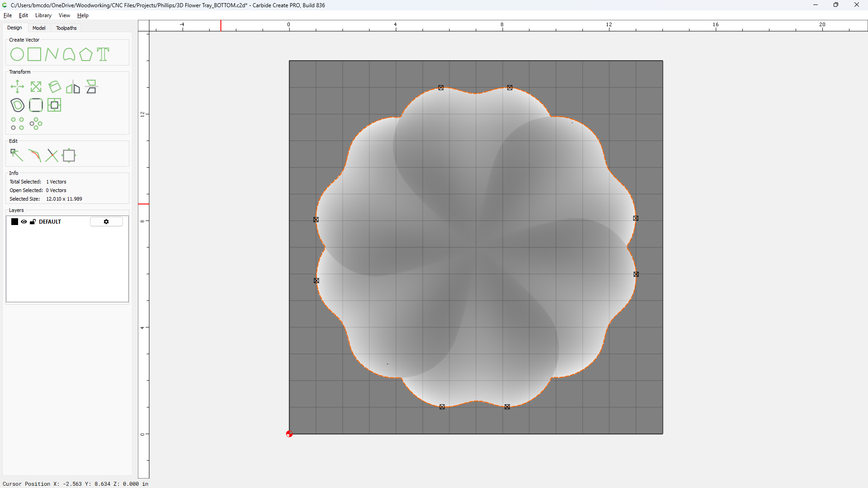The height and width of the screenshot is (488, 868).
Task: Select the Text creation tool
Action: click(104, 54)
